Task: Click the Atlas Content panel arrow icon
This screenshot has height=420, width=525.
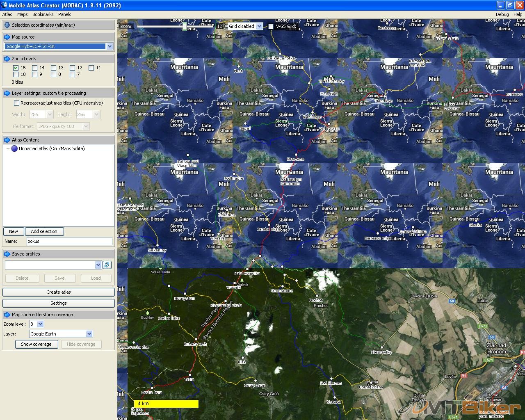Action: pyautogui.click(x=7, y=140)
